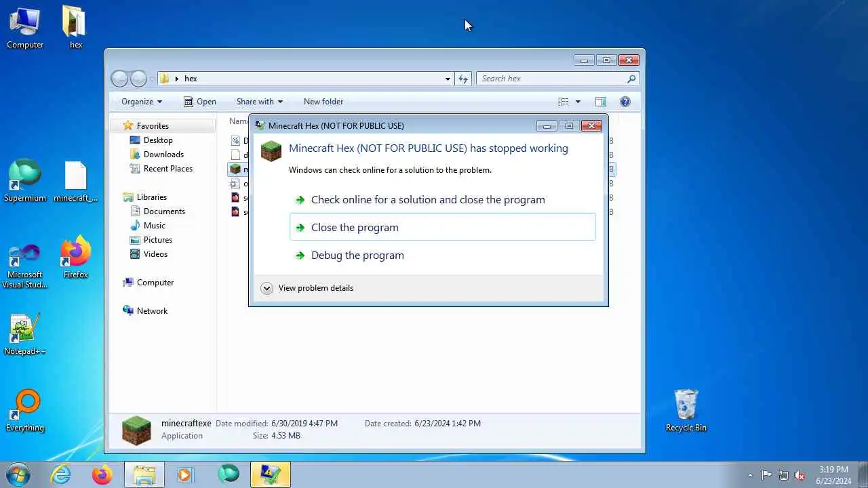The image size is (868, 488).
Task: Click the Open toolbar button
Action: [200, 102]
